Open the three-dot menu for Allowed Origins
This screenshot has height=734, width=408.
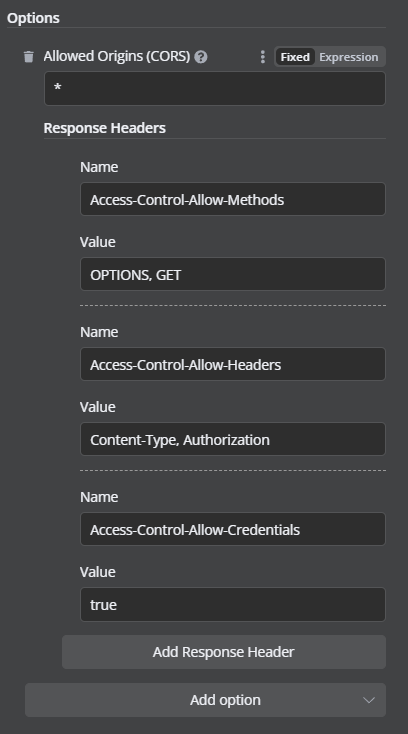point(262,57)
